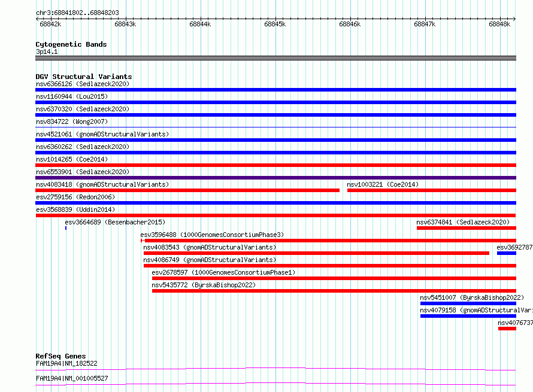Click the red bar of nsv1014265

coord(275,165)
